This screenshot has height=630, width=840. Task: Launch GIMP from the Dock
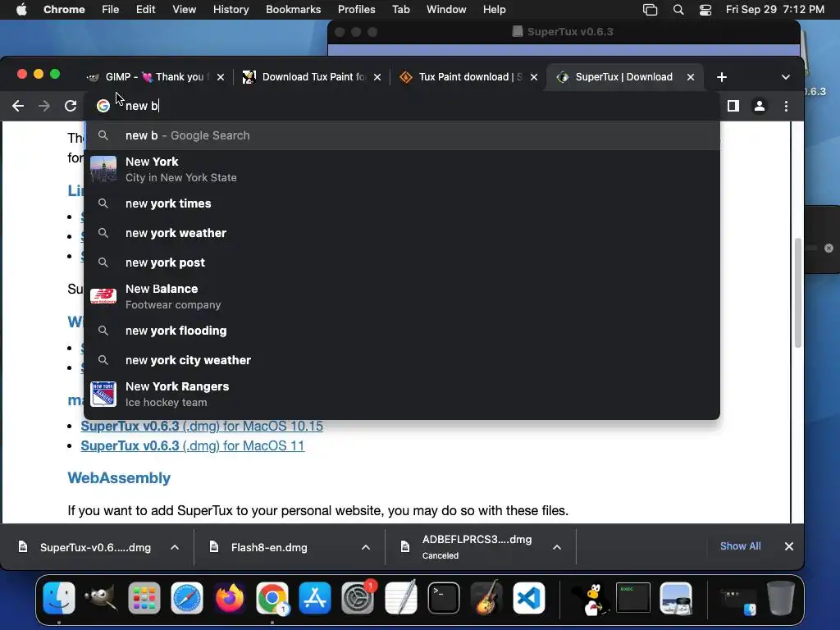click(x=101, y=598)
